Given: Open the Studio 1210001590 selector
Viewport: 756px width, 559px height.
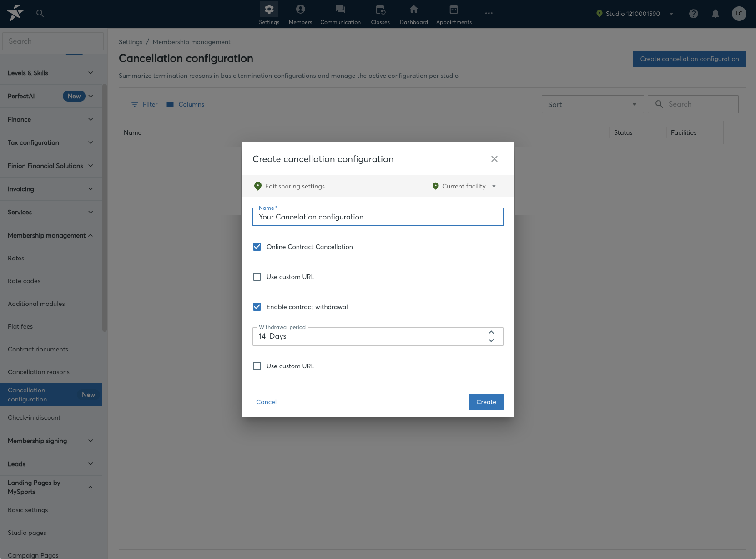Looking at the screenshot, I should click(x=635, y=14).
